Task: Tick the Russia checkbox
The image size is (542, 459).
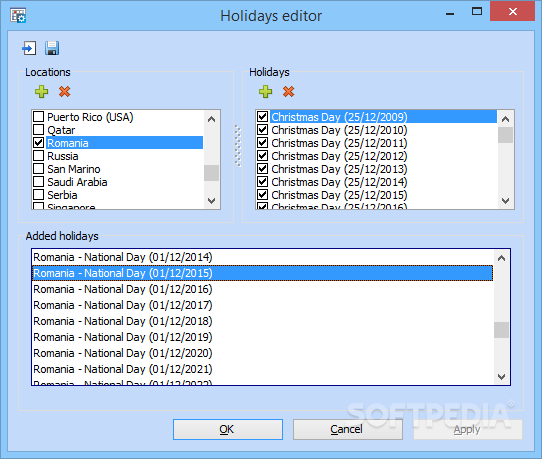Action: pos(38,156)
